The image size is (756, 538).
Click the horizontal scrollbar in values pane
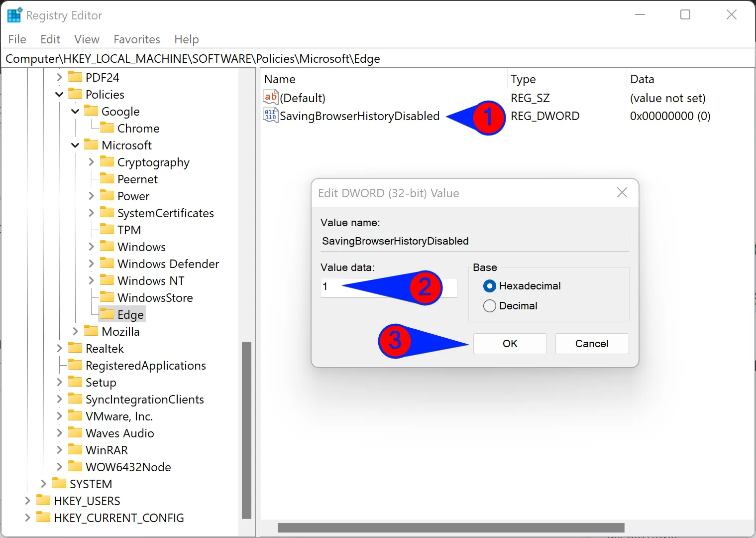pyautogui.click(x=450, y=528)
